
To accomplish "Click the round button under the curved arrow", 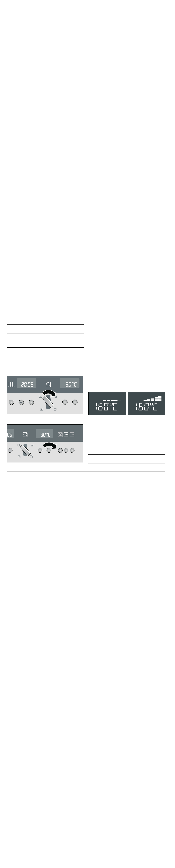I will coord(49,450).
